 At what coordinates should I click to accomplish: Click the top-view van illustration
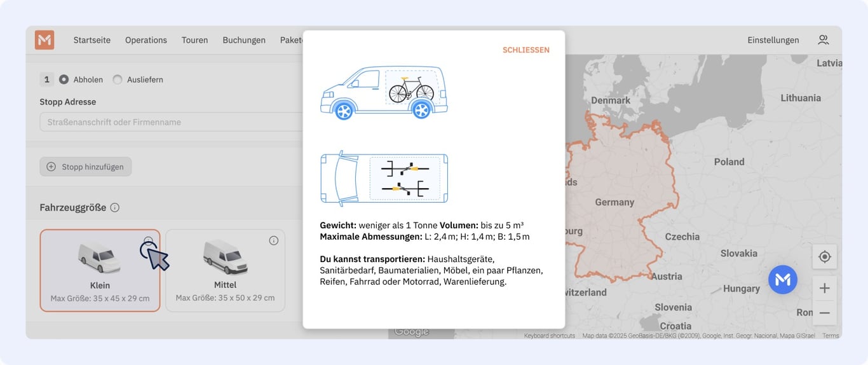tap(384, 178)
